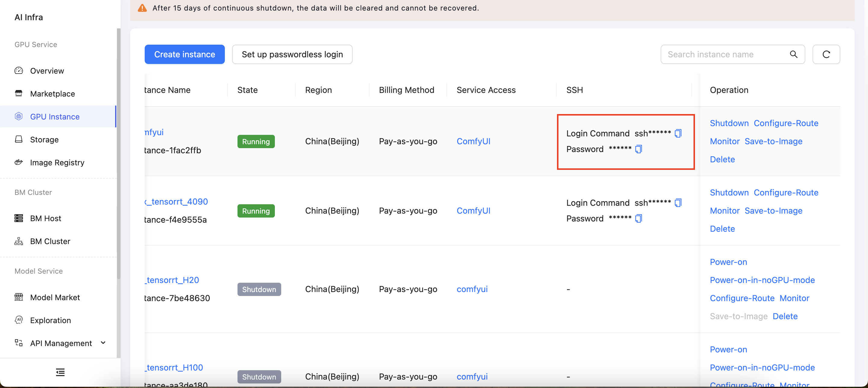Click the BM Cluster network icon
This screenshot has width=868, height=388.
tap(19, 241)
